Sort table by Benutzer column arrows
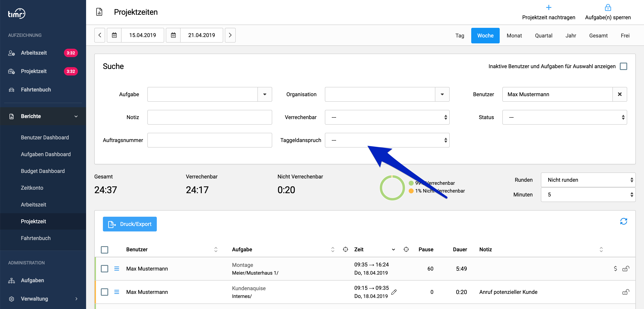Image resolution: width=644 pixels, height=309 pixels. tap(216, 249)
